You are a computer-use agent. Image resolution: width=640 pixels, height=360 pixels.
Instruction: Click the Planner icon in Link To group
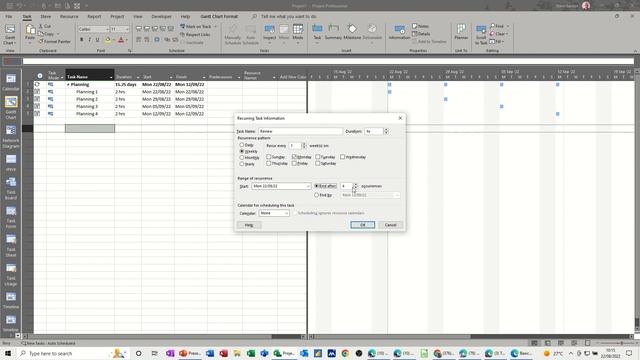pos(461,32)
